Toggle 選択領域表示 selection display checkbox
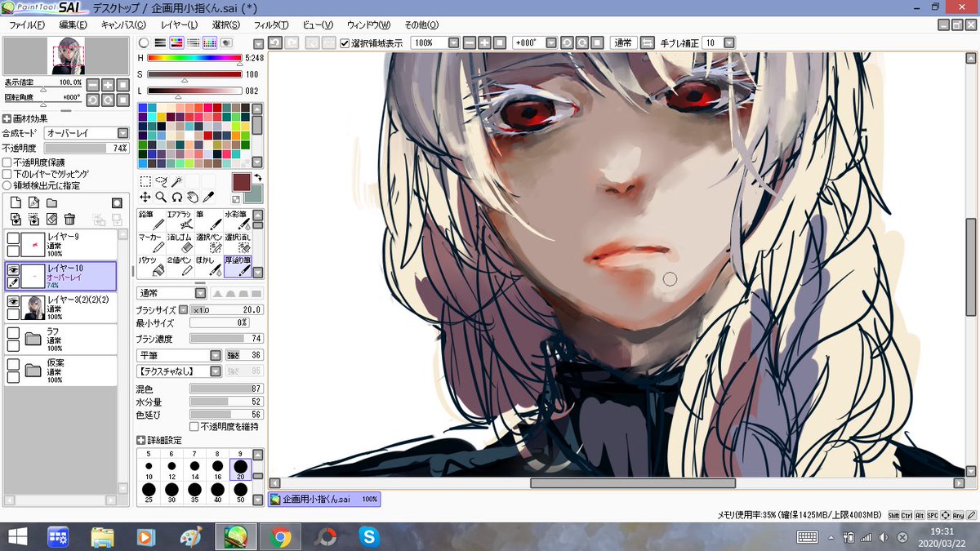980x551 pixels. pos(345,42)
